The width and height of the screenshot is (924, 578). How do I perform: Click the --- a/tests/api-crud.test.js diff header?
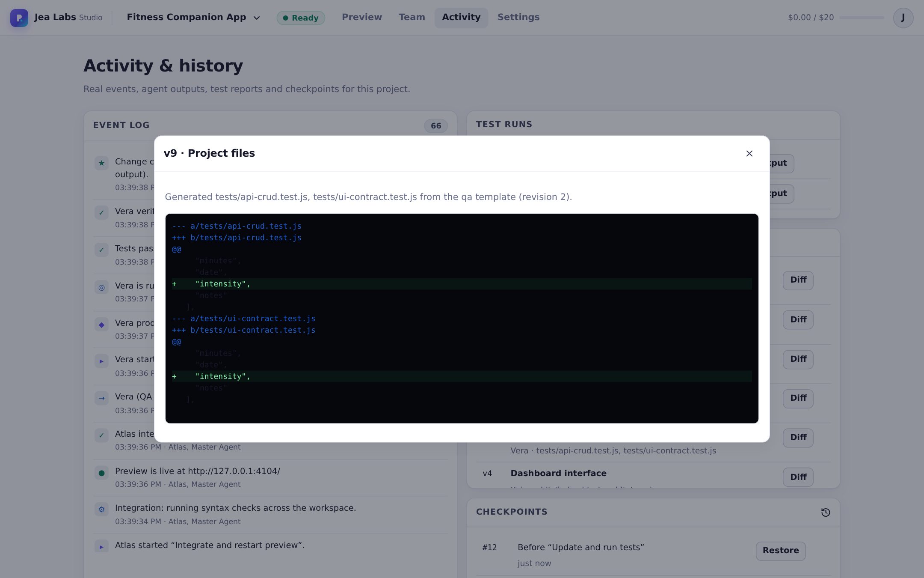click(x=237, y=226)
